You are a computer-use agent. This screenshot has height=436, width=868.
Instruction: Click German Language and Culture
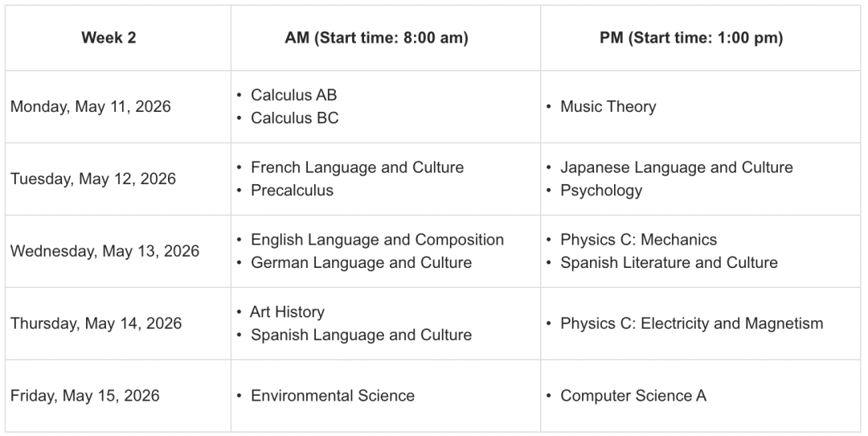coord(361,262)
